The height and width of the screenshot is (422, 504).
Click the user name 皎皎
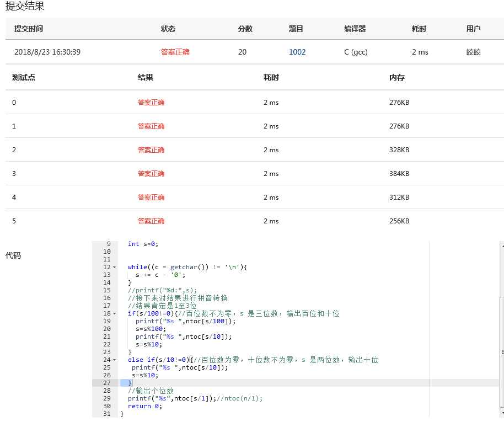(x=474, y=52)
